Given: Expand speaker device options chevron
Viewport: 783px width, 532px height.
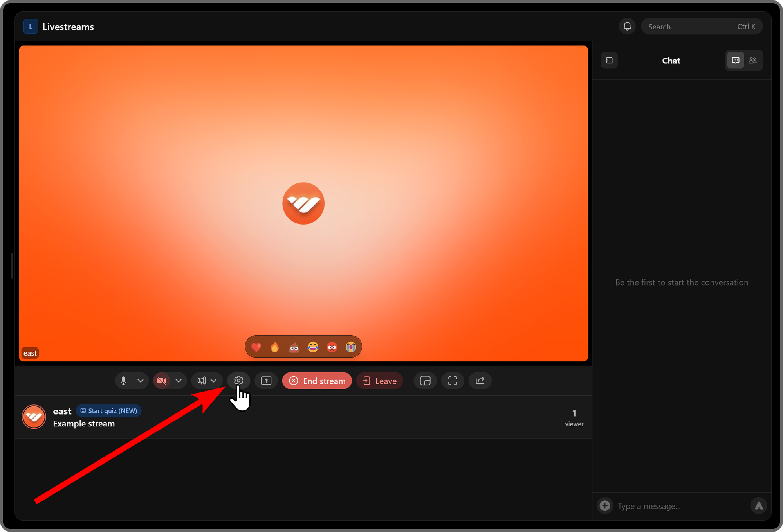Looking at the screenshot, I should point(214,381).
